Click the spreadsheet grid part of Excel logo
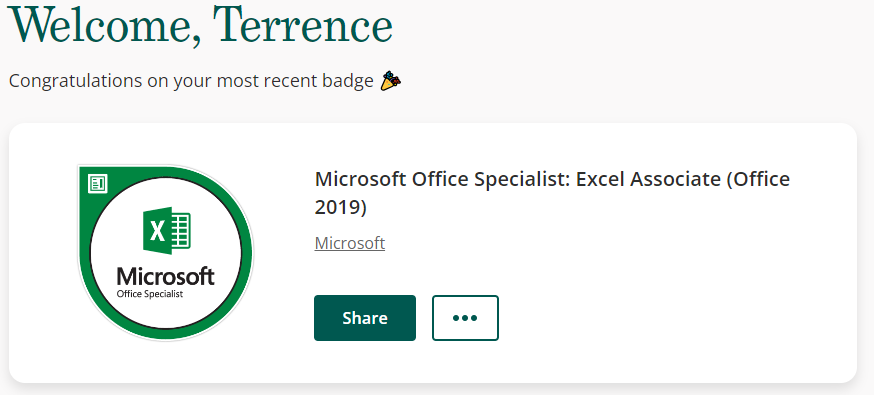Viewport: 874px width, 395px height. click(181, 231)
